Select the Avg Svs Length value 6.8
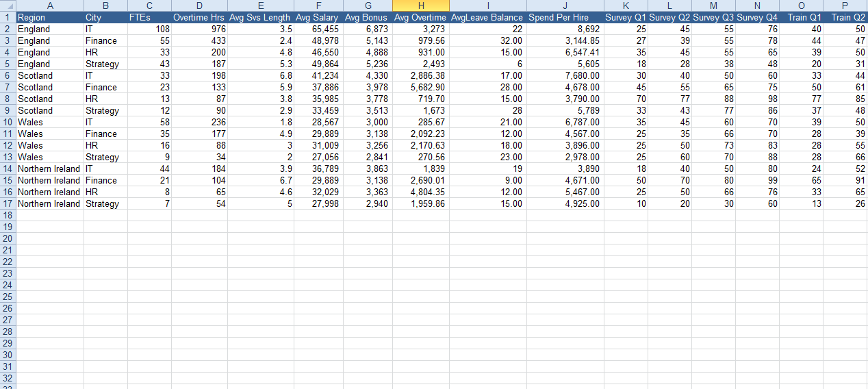The height and width of the screenshot is (389, 868). click(x=260, y=75)
